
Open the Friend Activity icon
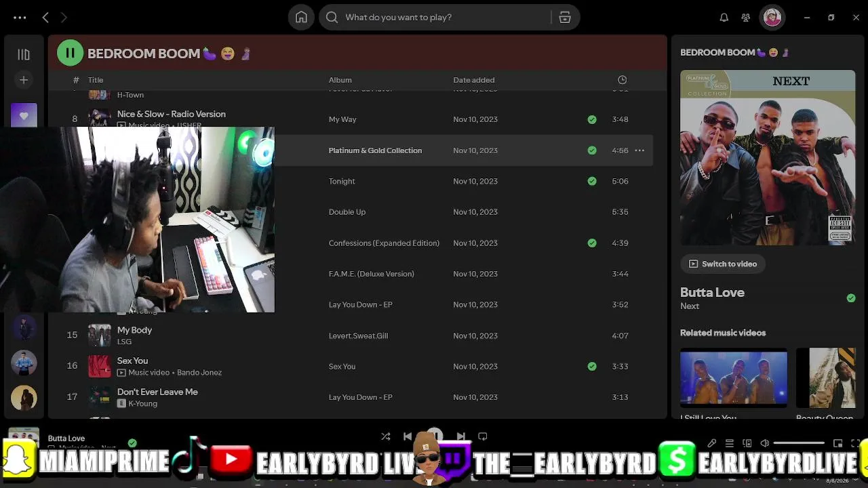pos(746,18)
